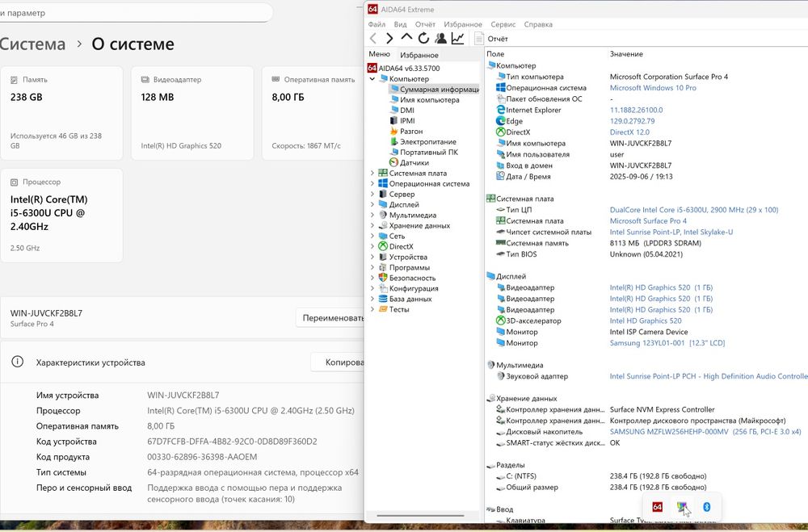The width and height of the screenshot is (808, 532).
Task: Select Суммарная информация in tree
Action: point(435,89)
